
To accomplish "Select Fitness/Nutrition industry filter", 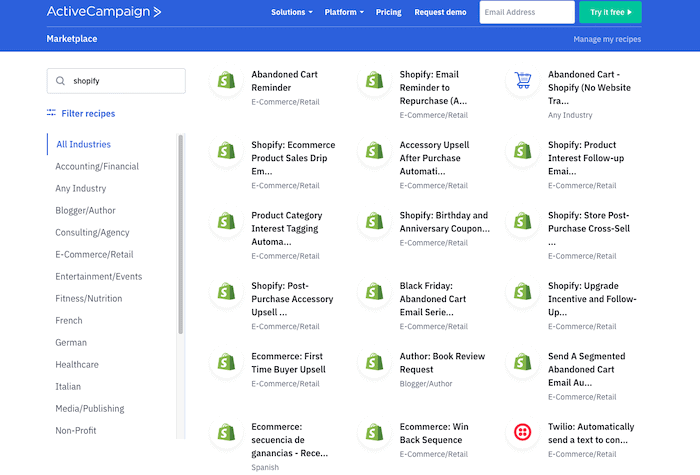I will click(89, 298).
